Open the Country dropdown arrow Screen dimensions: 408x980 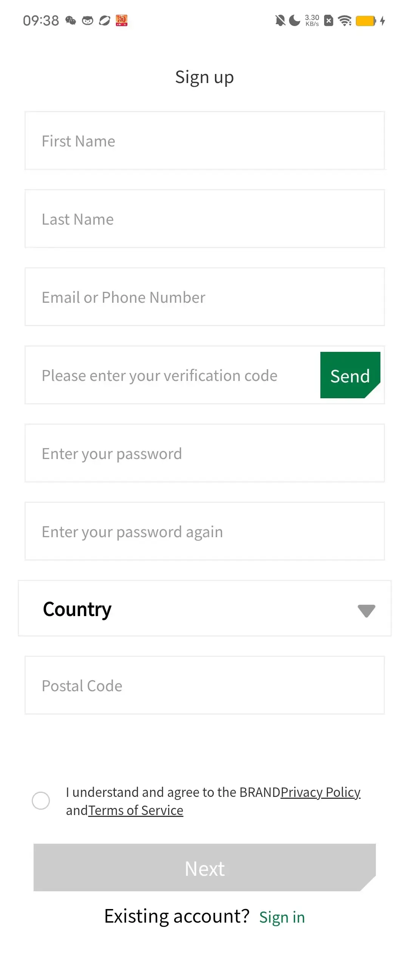pos(366,610)
